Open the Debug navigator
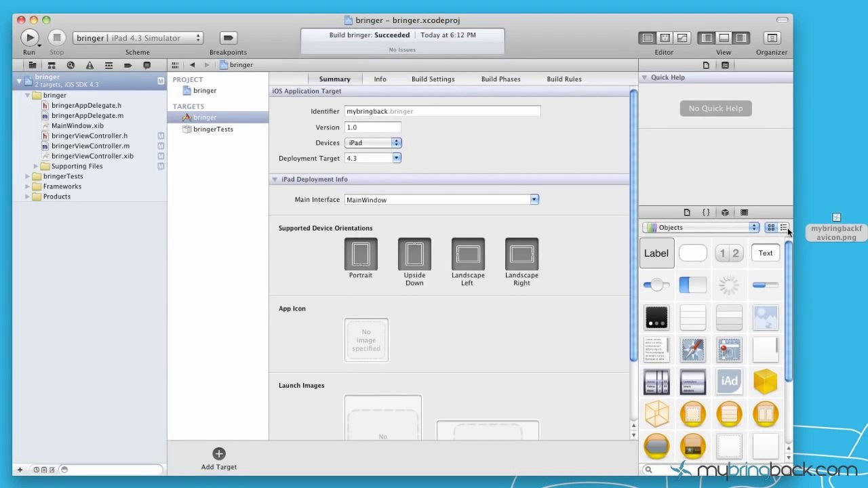 (x=108, y=65)
